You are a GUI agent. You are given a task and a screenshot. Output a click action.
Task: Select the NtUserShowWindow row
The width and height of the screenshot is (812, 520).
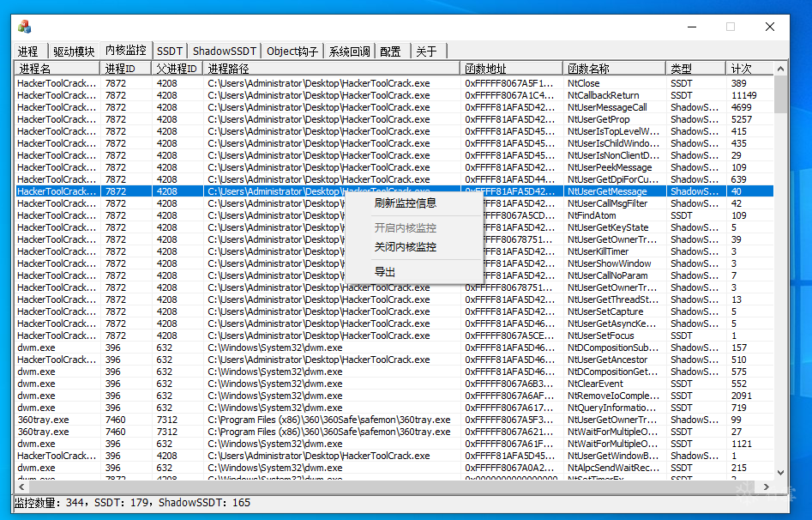pyautogui.click(x=394, y=263)
